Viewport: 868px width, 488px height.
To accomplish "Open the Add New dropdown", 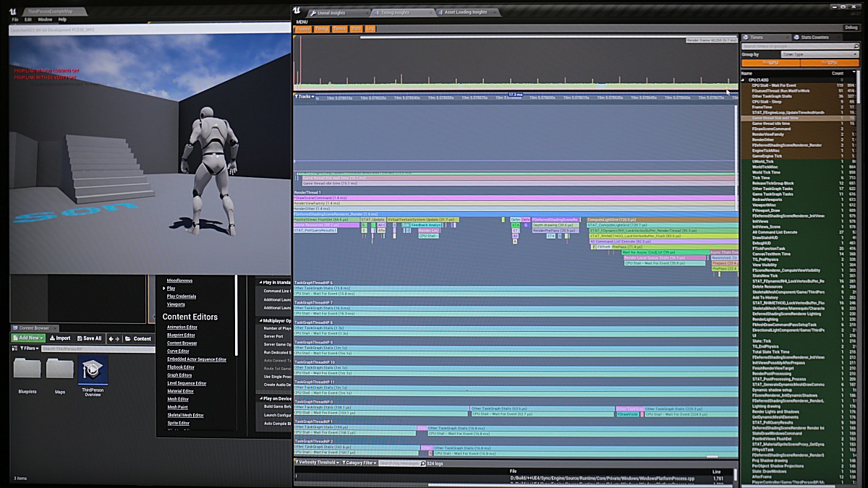I will pos(28,338).
